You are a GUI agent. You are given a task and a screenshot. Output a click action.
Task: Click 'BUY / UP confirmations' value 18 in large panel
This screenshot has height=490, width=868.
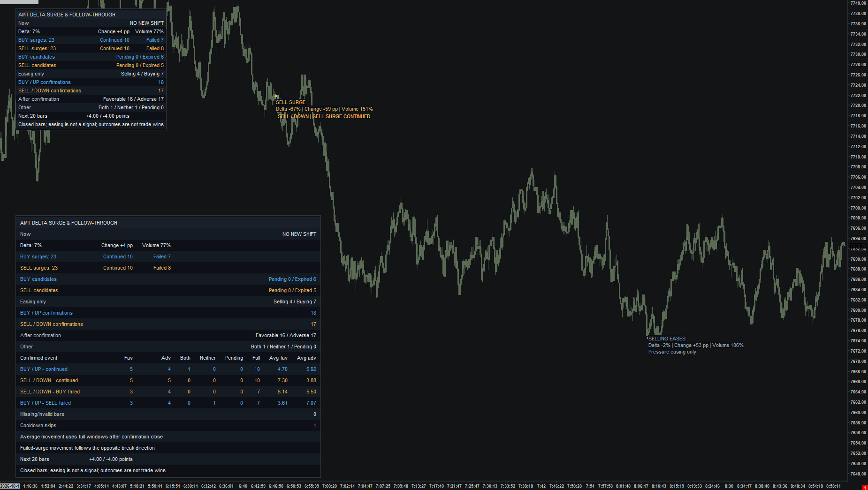click(x=313, y=313)
